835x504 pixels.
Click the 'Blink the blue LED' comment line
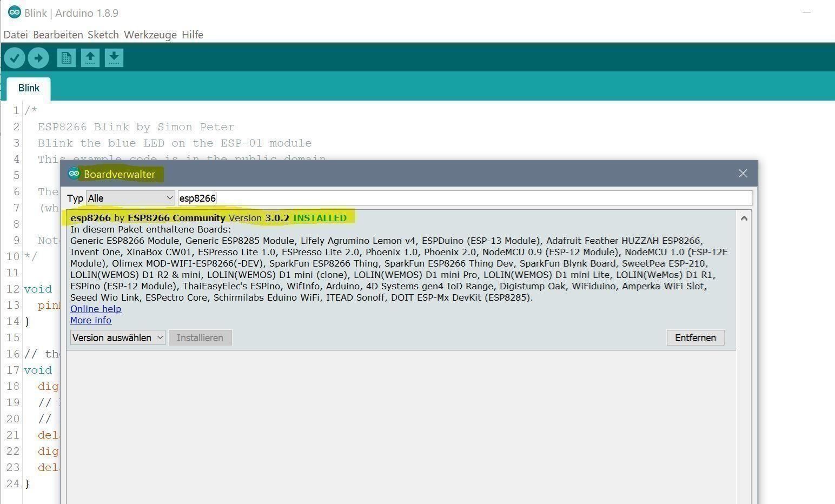tap(175, 143)
